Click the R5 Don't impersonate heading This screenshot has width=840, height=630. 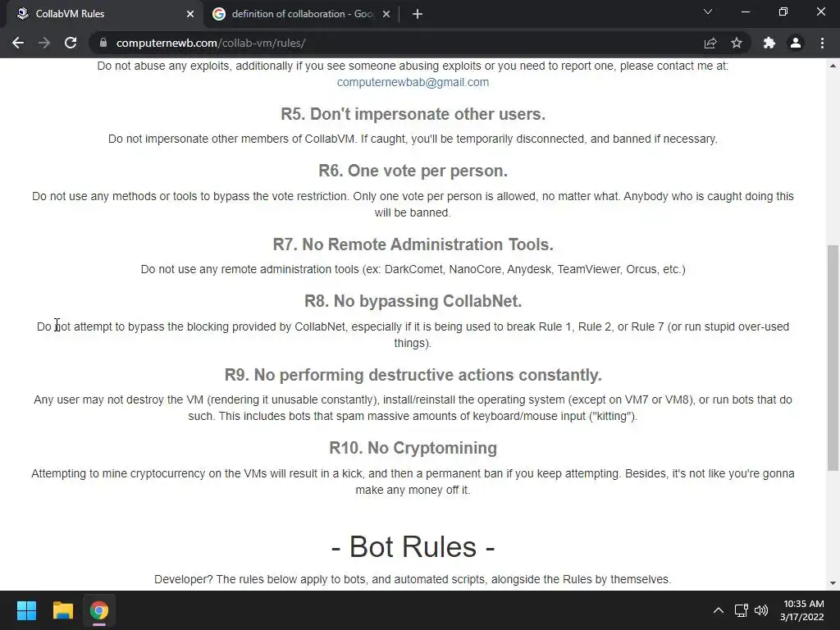pyautogui.click(x=413, y=114)
